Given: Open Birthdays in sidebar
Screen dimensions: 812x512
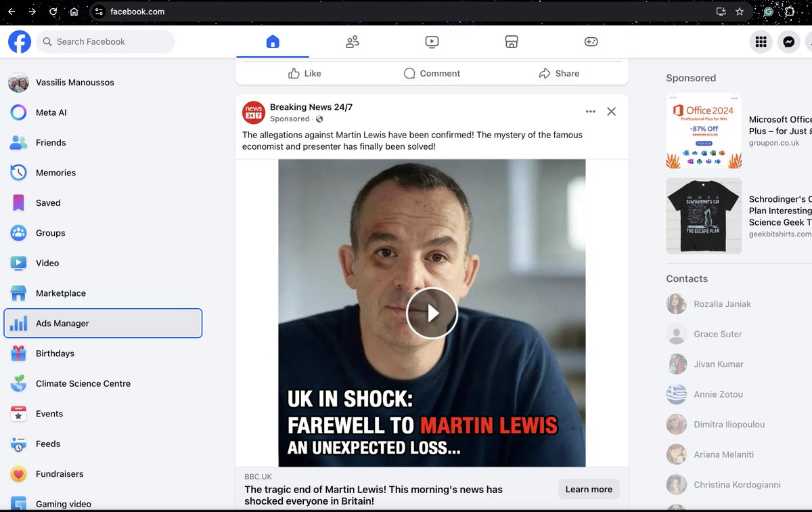Looking at the screenshot, I should pos(103,354).
